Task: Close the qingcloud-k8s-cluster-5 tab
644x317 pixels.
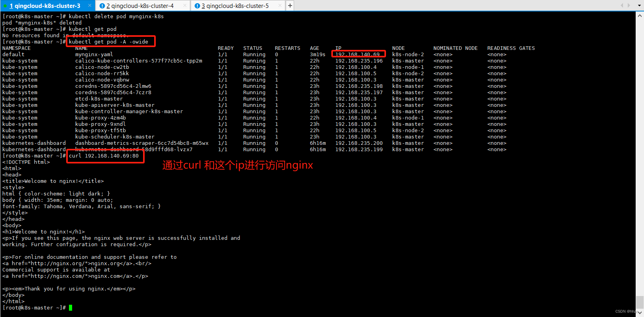Action: click(280, 6)
